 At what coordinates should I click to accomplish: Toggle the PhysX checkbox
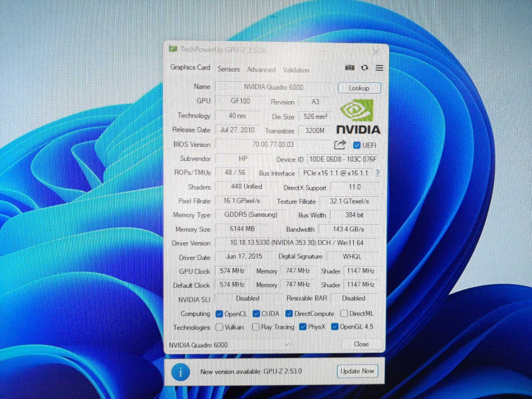tap(303, 327)
